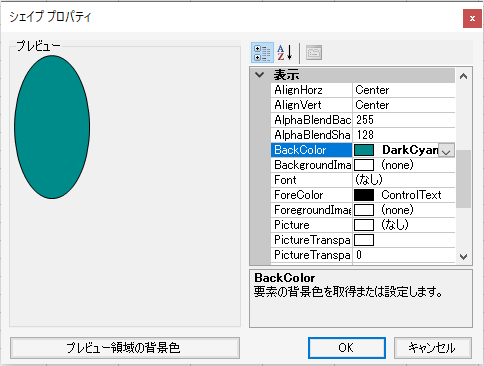Image resolution: width=484 pixels, height=366 pixels.
Task: Switch property grid to Categorized view
Action: pos(262,53)
